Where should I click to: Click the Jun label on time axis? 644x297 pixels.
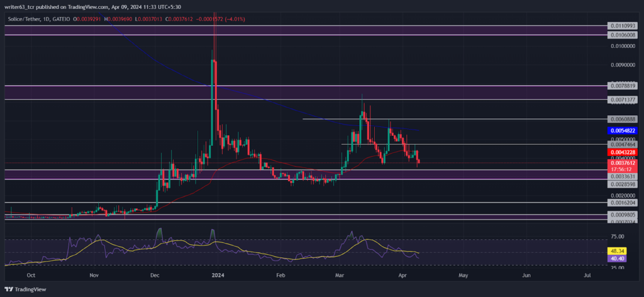click(526, 275)
